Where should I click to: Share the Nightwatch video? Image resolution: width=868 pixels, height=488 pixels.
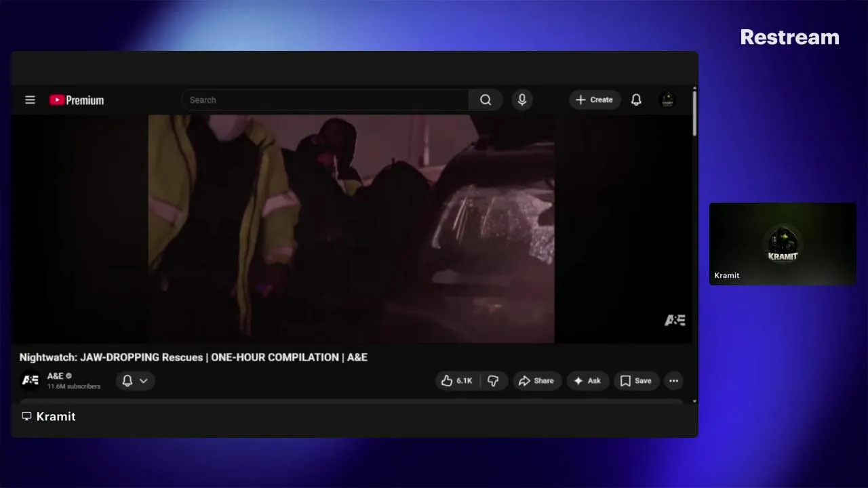pos(536,381)
